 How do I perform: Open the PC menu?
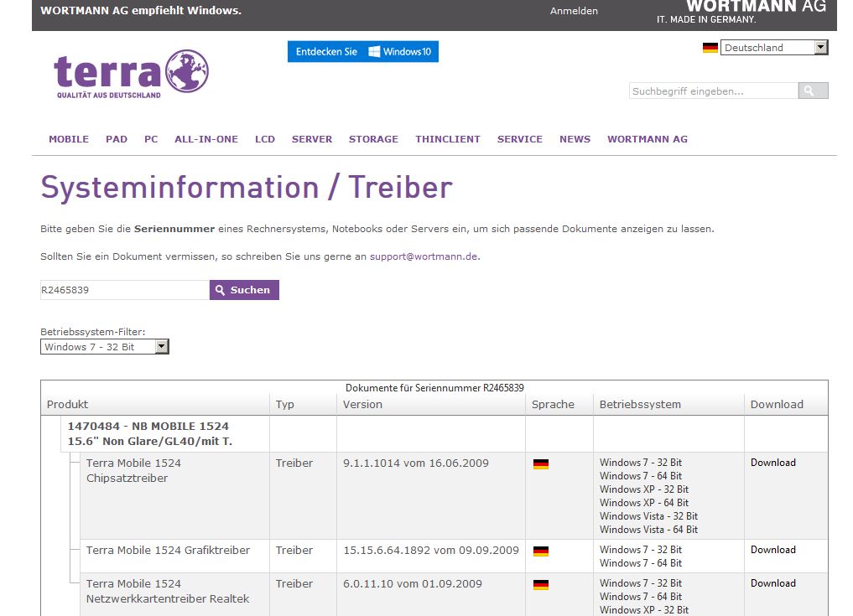[x=151, y=139]
